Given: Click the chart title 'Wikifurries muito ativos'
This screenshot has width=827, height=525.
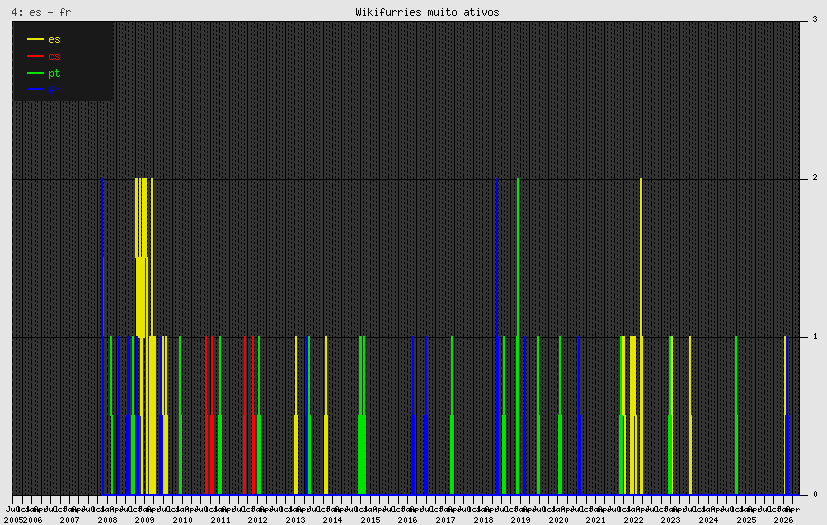Looking at the screenshot, I should tap(427, 12).
